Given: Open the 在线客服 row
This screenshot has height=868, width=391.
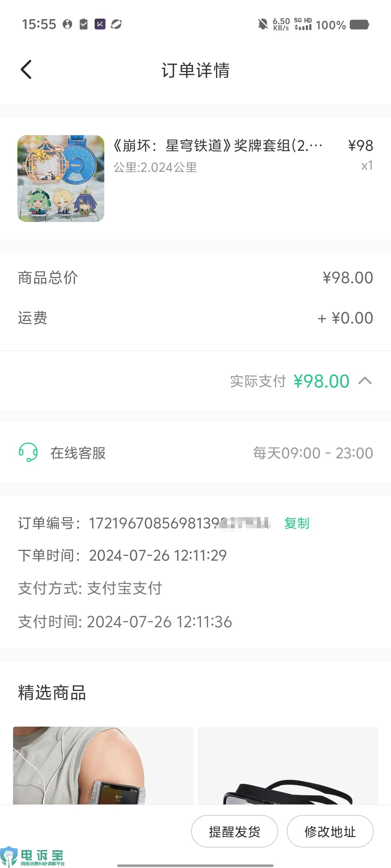Looking at the screenshot, I should click(195, 453).
